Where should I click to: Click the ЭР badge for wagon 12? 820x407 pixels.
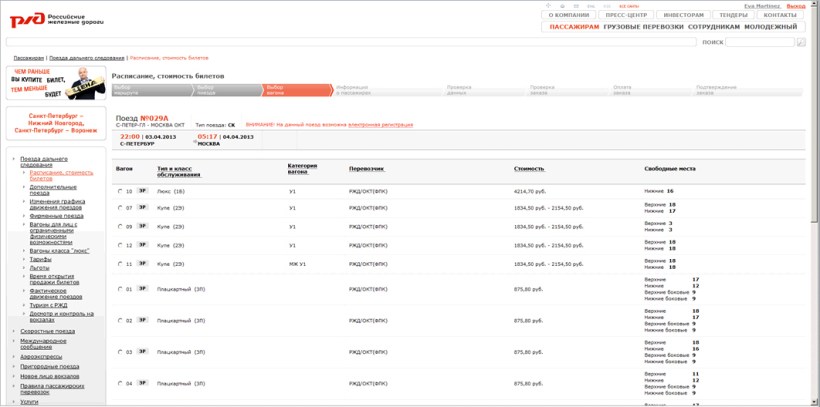pos(142,245)
